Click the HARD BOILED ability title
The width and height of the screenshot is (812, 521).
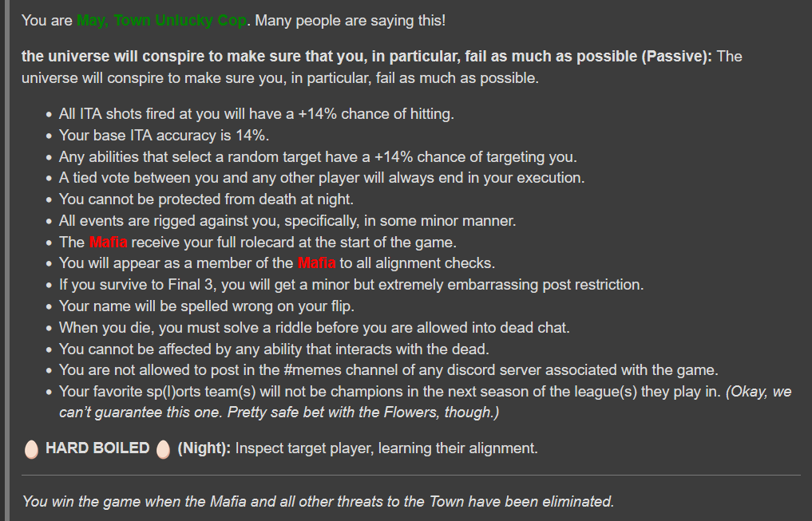[97, 448]
